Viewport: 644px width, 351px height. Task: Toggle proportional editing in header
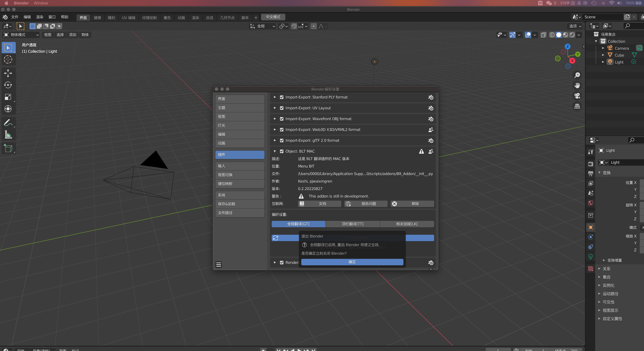314,26
